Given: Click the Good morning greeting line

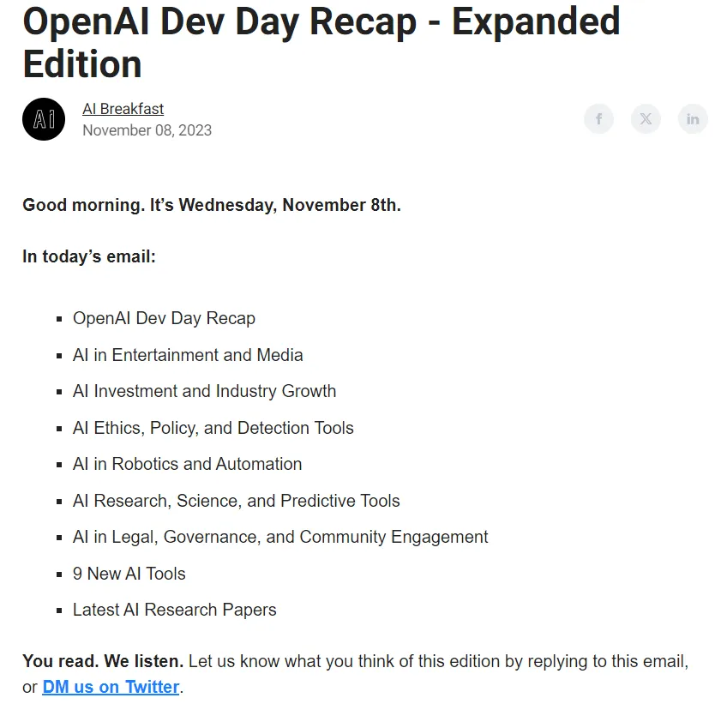Looking at the screenshot, I should click(212, 205).
